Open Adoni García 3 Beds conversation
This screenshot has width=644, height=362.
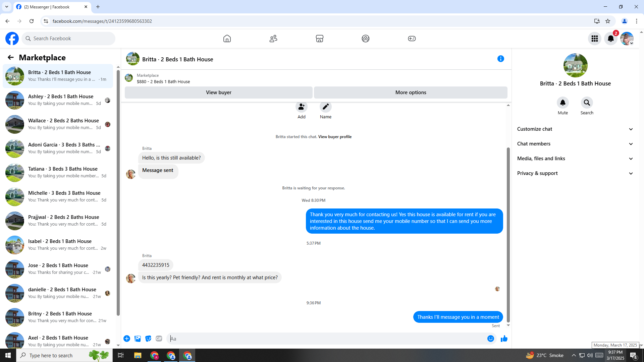tap(58, 148)
